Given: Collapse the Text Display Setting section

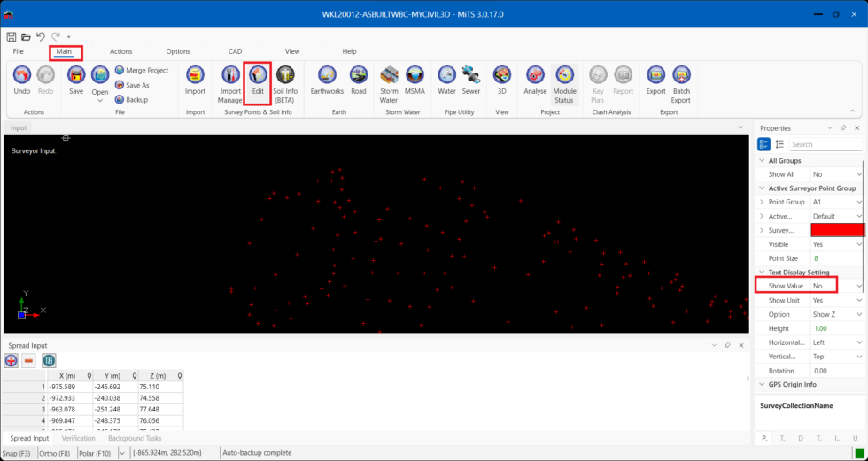Looking at the screenshot, I should tap(763, 273).
